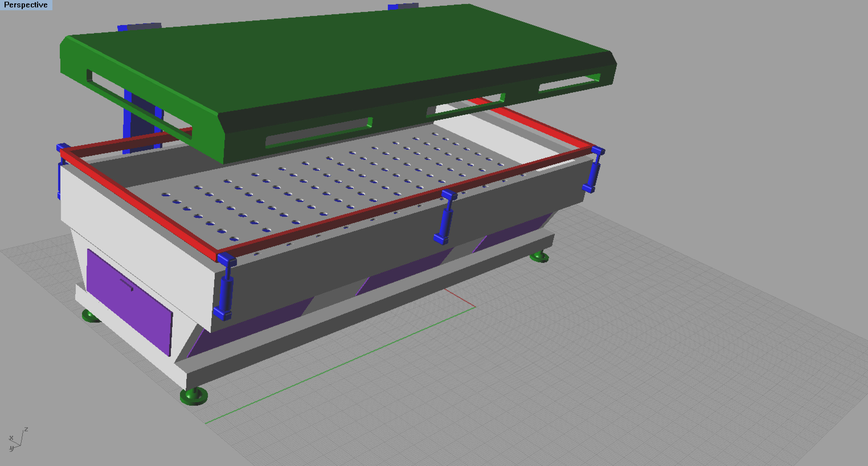Click the Perspective viewport title label
Image resolution: width=868 pixels, height=466 pixels.
pos(26,5)
